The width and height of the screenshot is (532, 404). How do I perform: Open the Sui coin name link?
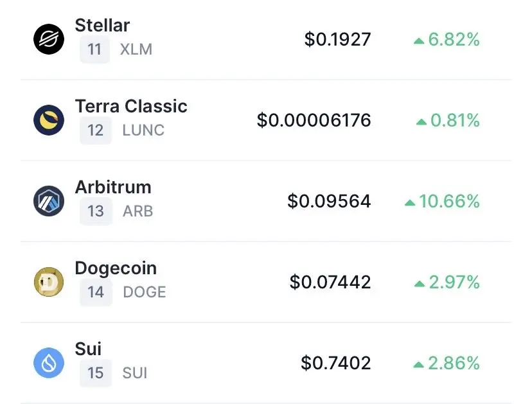[88, 349]
